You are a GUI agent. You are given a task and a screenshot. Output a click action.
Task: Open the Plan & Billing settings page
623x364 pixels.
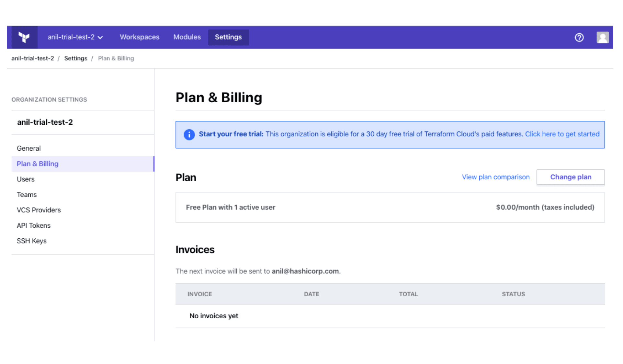37,164
